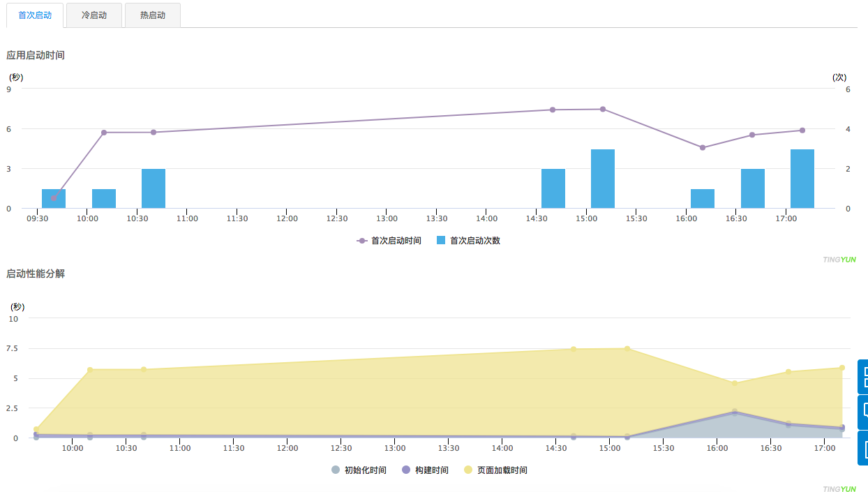Click the 首次启动时间 legend line marker
Image resolution: width=868 pixels, height=492 pixels.
coord(361,241)
